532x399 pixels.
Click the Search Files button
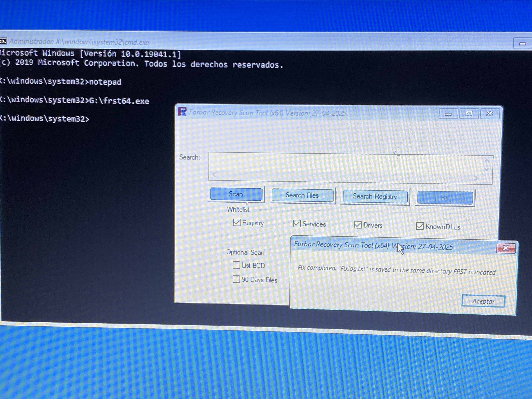pyautogui.click(x=302, y=195)
